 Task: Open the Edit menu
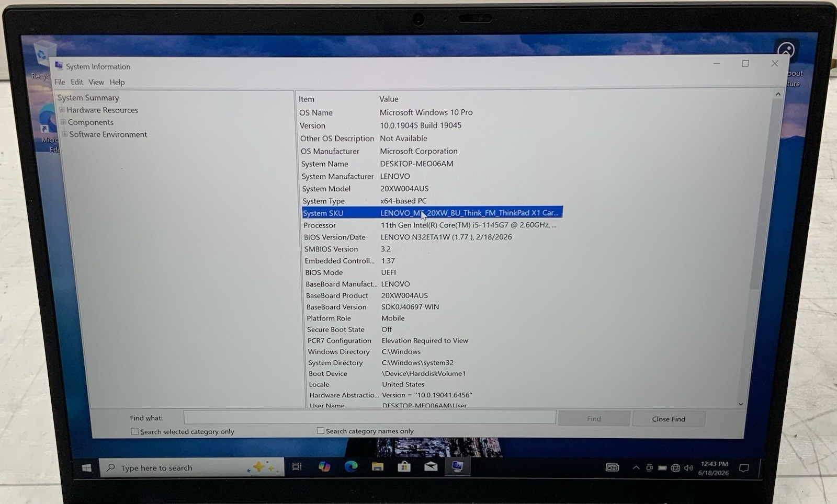coord(77,82)
